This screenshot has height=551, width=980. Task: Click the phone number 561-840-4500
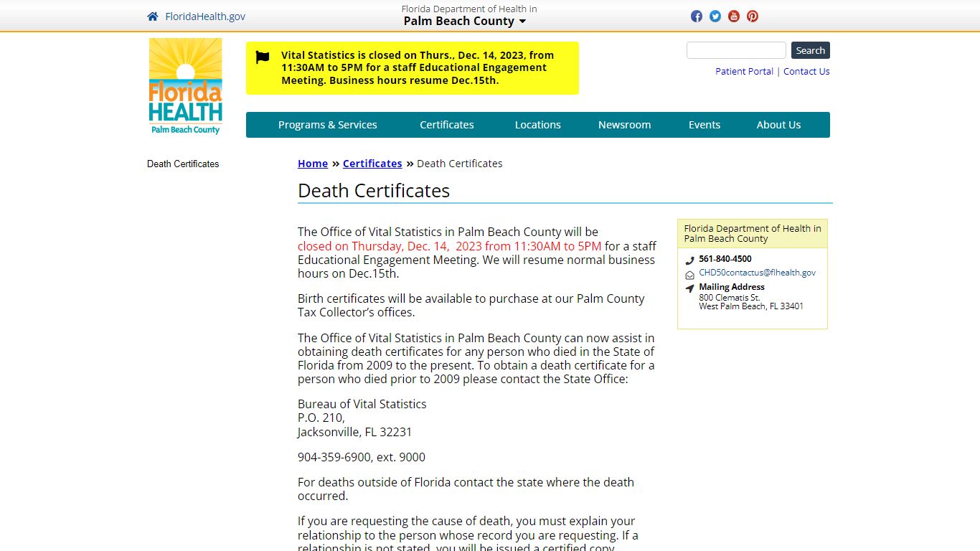pyautogui.click(x=725, y=259)
